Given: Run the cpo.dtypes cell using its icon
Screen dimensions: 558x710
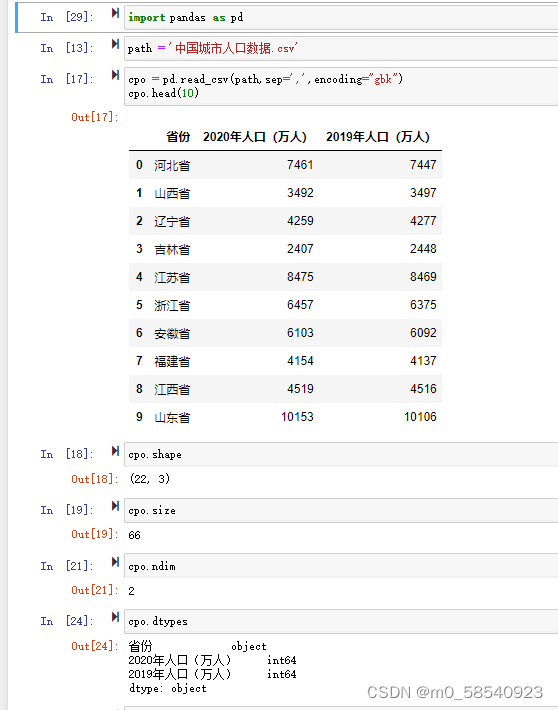Looking at the screenshot, I should click(x=115, y=617).
